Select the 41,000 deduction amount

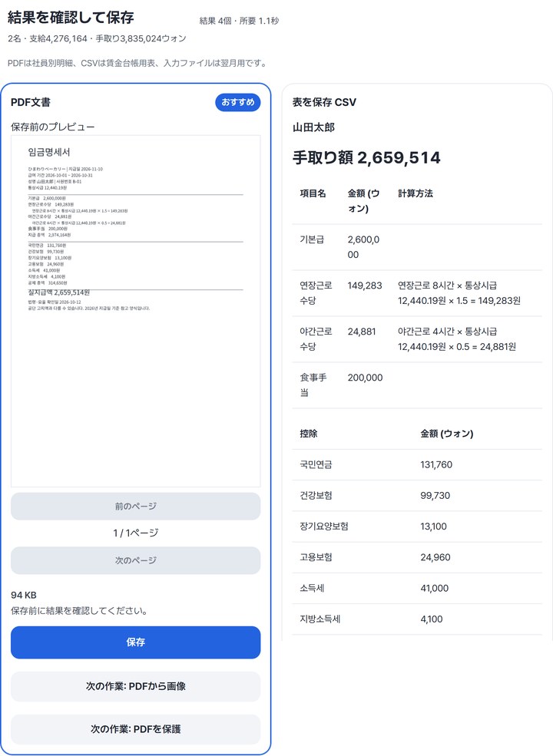(x=434, y=588)
